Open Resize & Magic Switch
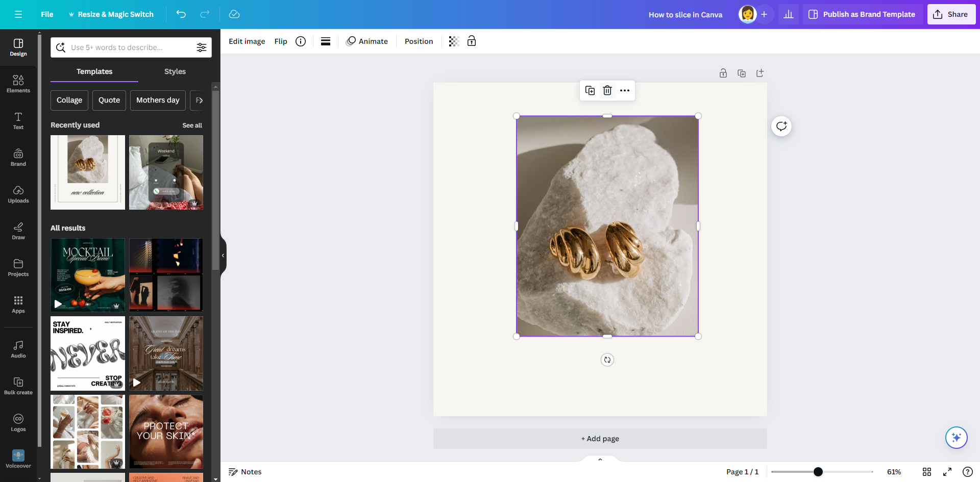Screen dimensions: 980x482 pos(111,14)
